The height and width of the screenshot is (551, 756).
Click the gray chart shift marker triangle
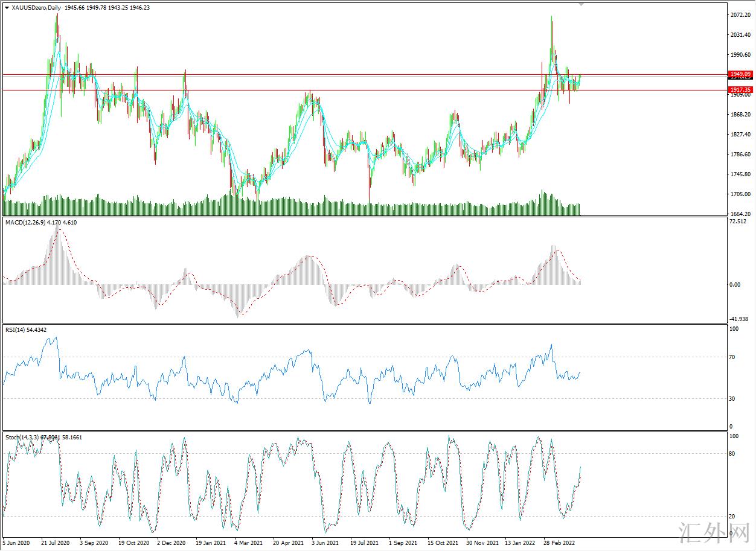(581, 4)
